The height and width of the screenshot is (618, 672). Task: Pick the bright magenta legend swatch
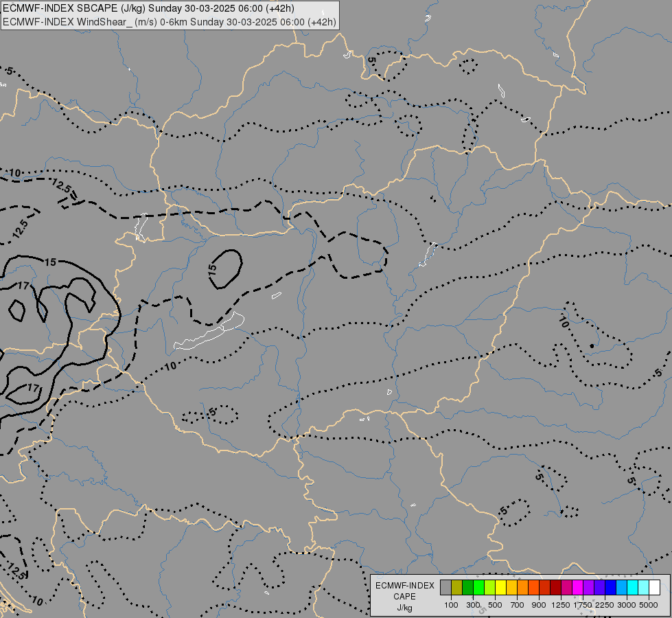pyautogui.click(x=577, y=587)
